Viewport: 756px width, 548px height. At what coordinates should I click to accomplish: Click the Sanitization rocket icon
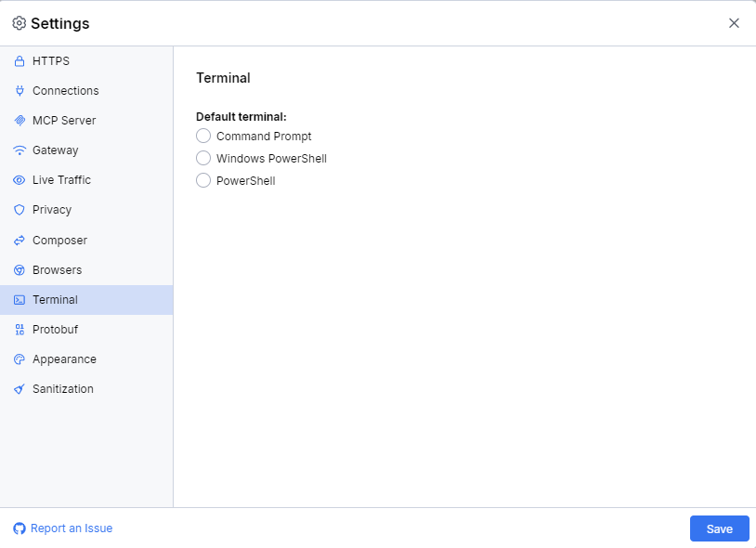[x=19, y=388]
